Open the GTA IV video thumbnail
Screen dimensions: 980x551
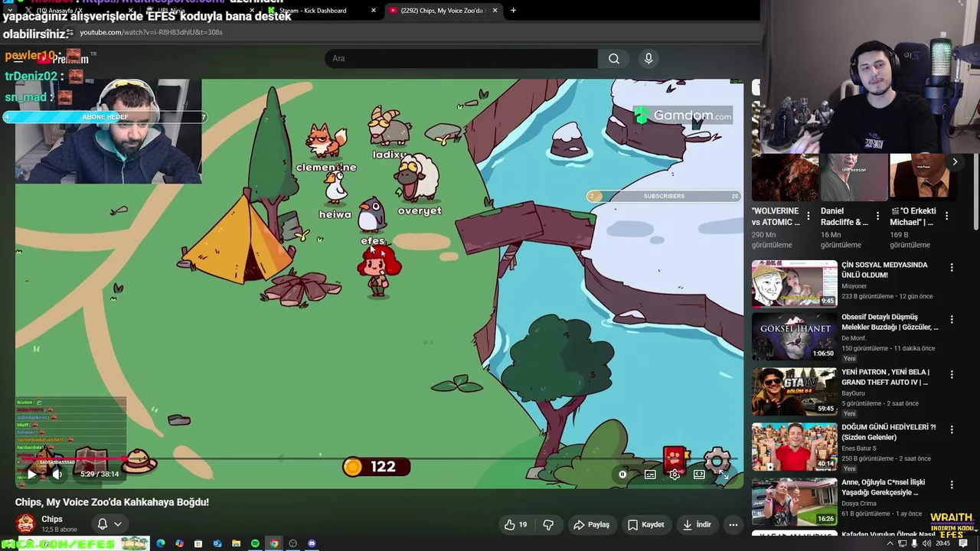click(x=794, y=392)
